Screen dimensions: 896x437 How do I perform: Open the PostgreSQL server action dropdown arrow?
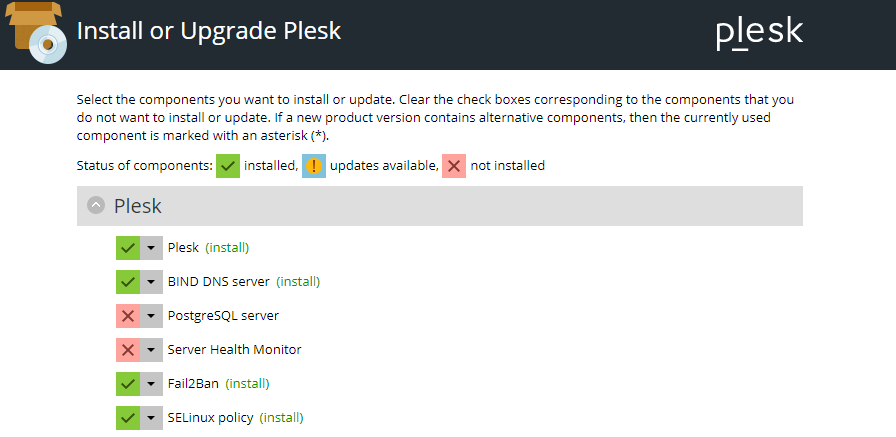point(151,316)
